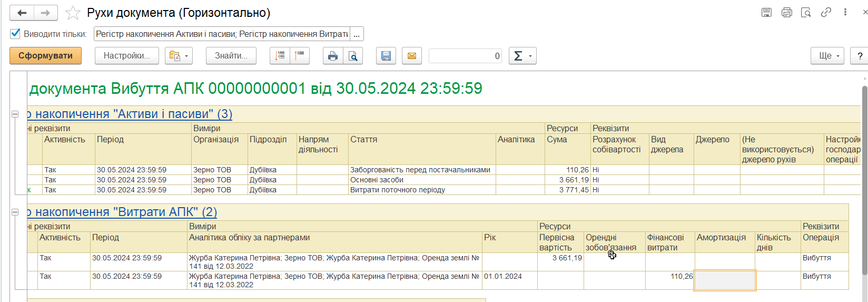Image resolution: width=868 pixels, height=302 pixels.
Task: Collapse the 'Витрати АПК' group
Action: point(15,212)
